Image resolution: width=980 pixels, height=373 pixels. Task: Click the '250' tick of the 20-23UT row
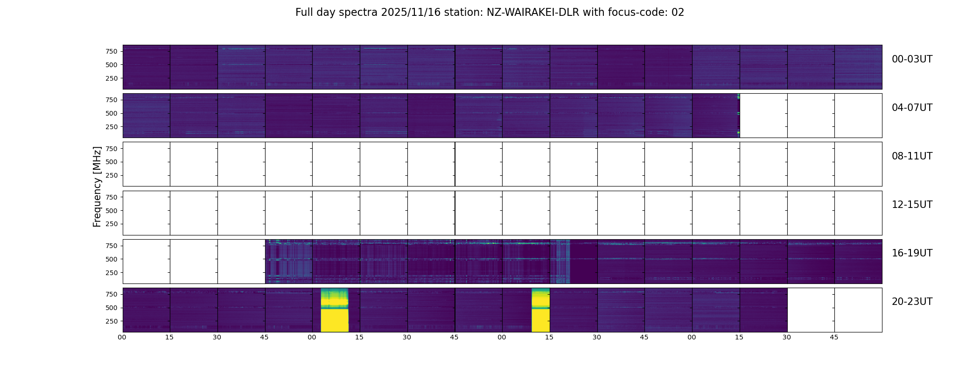[111, 321]
